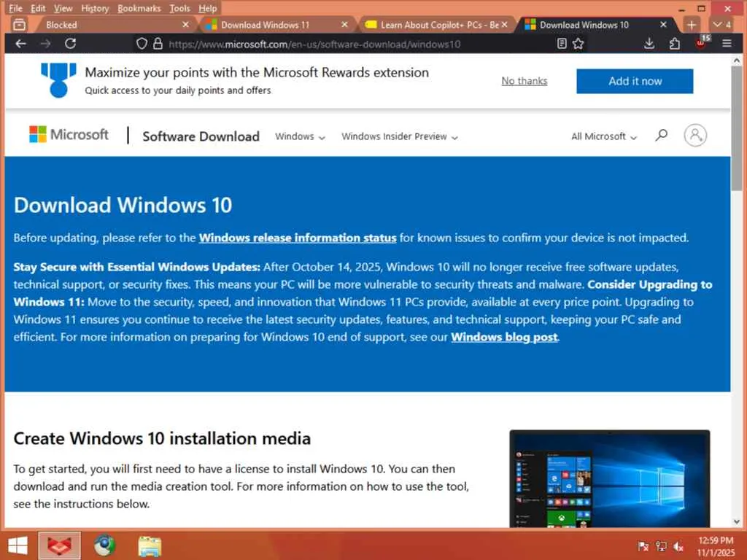Close the Learn About Copilot+ PCs tab
Image resolution: width=747 pixels, height=560 pixels.
[505, 24]
